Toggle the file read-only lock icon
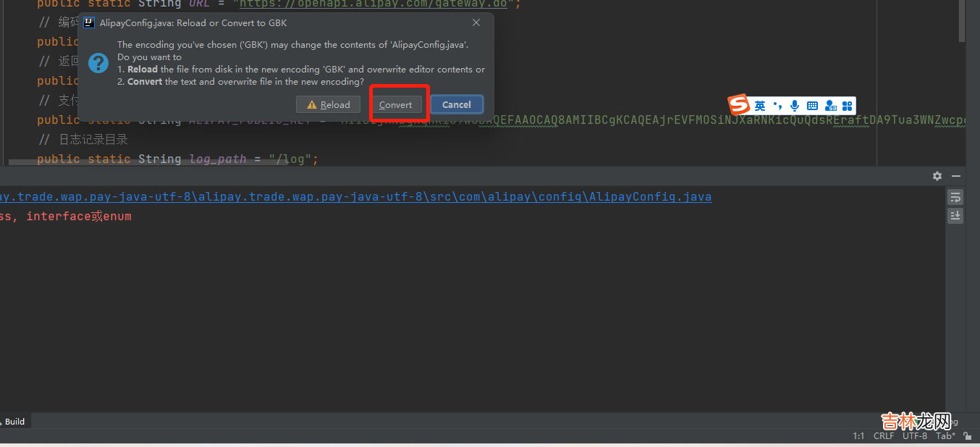The width and height of the screenshot is (980, 447). 967,436
